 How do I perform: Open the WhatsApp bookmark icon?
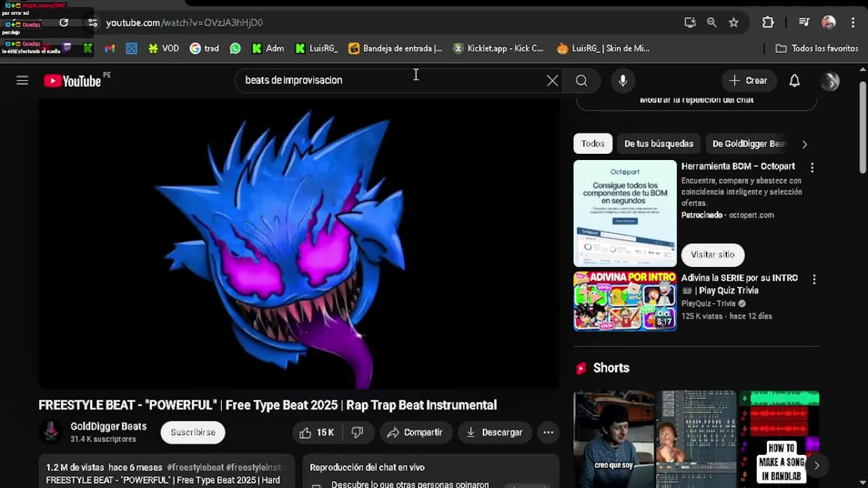click(x=235, y=48)
